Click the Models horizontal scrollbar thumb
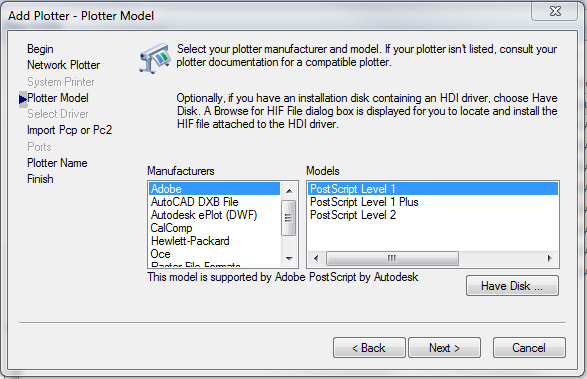The image size is (587, 379). coord(392,258)
